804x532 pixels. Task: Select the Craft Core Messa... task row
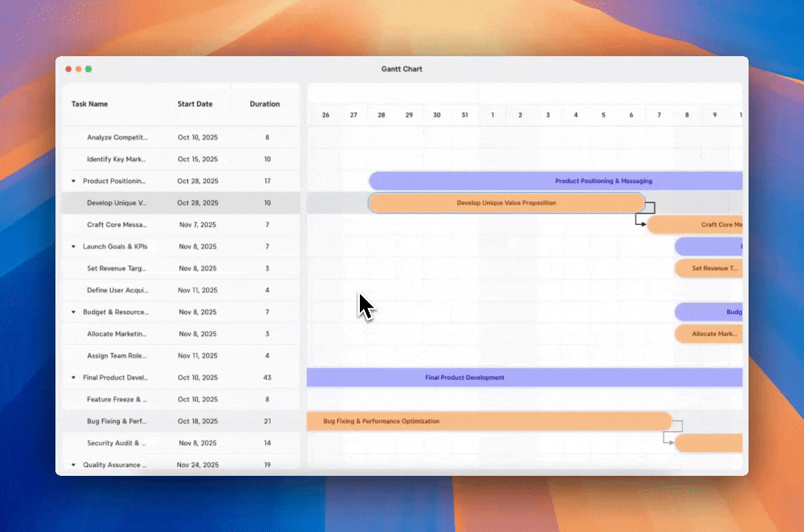click(x=180, y=225)
